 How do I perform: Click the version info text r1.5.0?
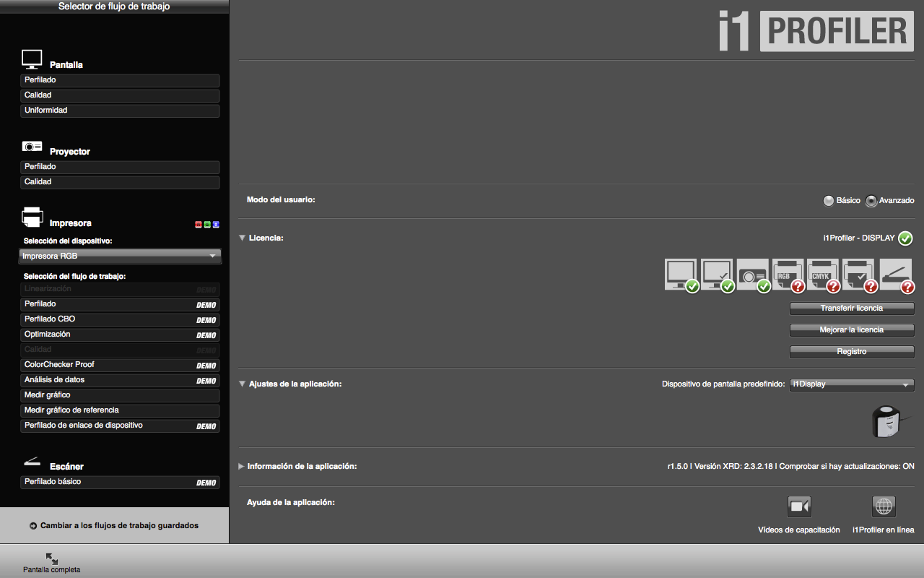click(x=791, y=467)
